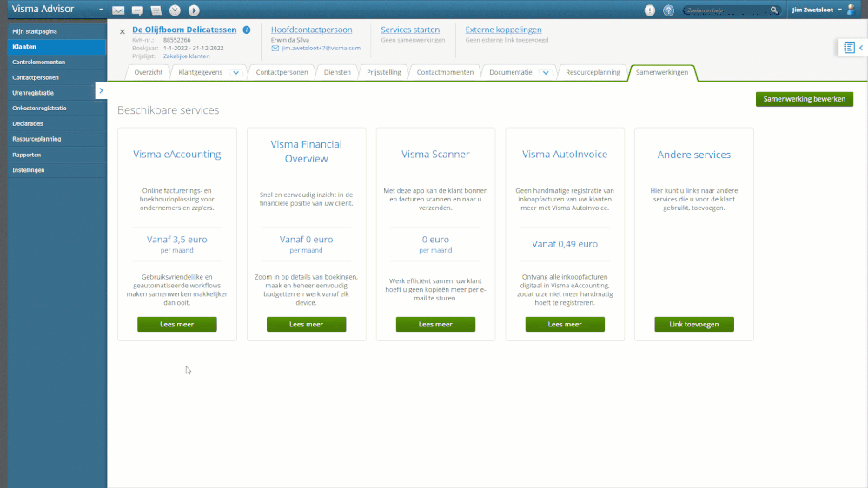The image size is (868, 488).
Task: Click the play timer icon in toolbar
Action: coord(194,10)
